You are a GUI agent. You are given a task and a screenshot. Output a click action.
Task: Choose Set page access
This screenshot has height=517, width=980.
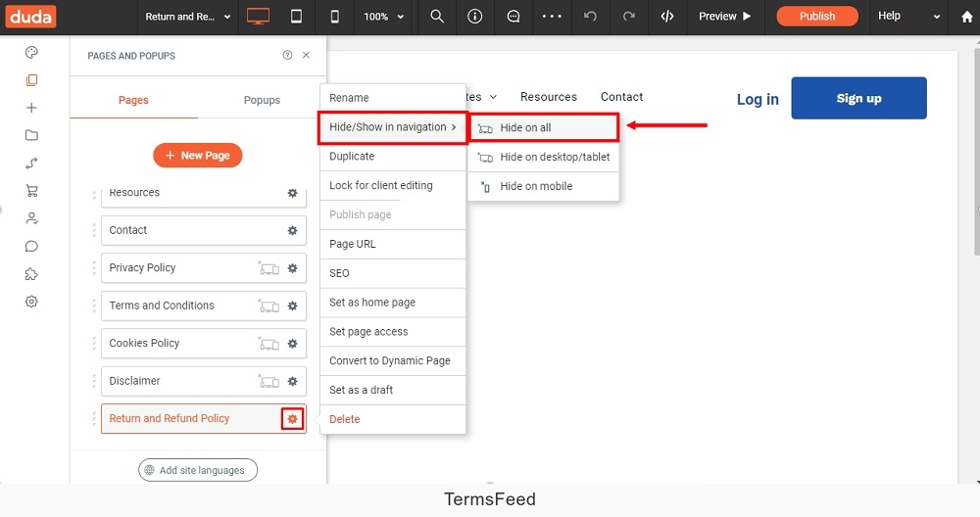393,332
